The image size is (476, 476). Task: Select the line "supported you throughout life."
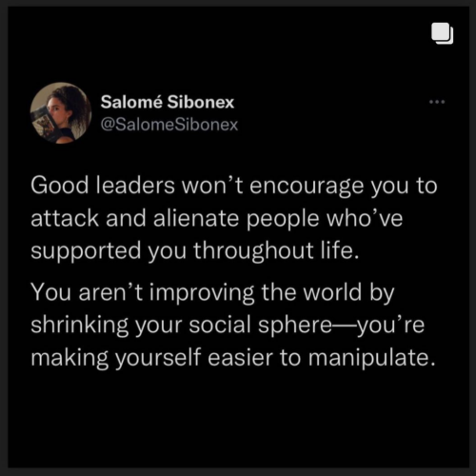coord(195,251)
